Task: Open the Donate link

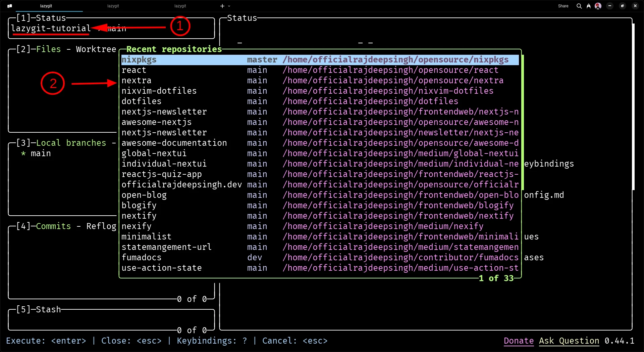Action: click(518, 341)
